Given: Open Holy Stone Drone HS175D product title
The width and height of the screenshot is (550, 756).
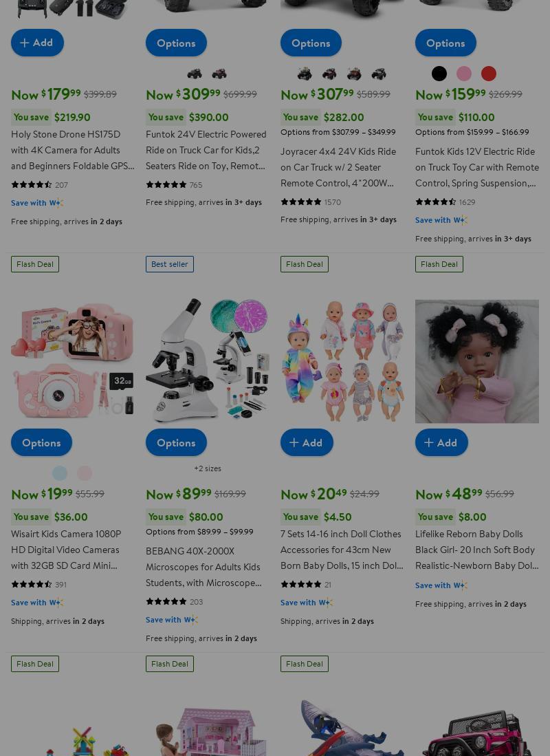Looking at the screenshot, I should tap(73, 150).
